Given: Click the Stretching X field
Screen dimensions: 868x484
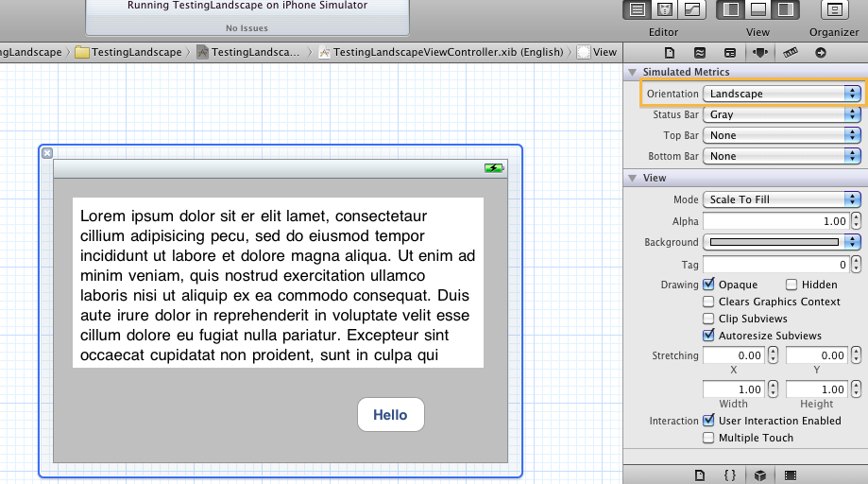Looking at the screenshot, I should pos(735,355).
